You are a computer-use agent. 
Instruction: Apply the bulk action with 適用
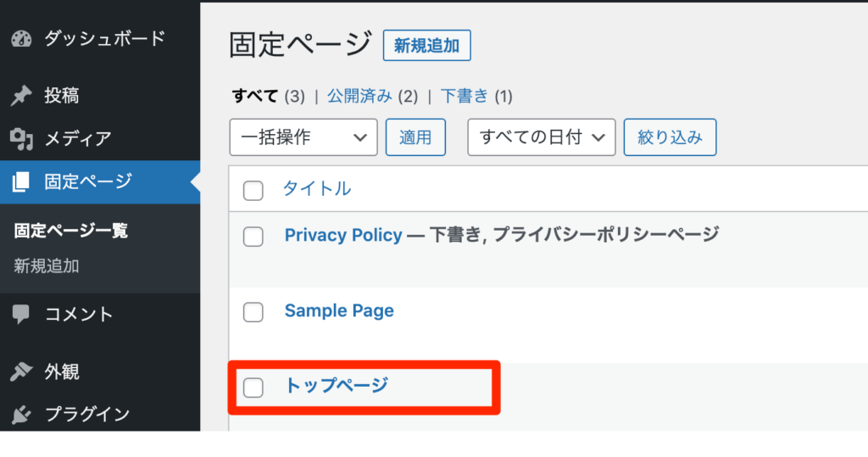point(415,137)
